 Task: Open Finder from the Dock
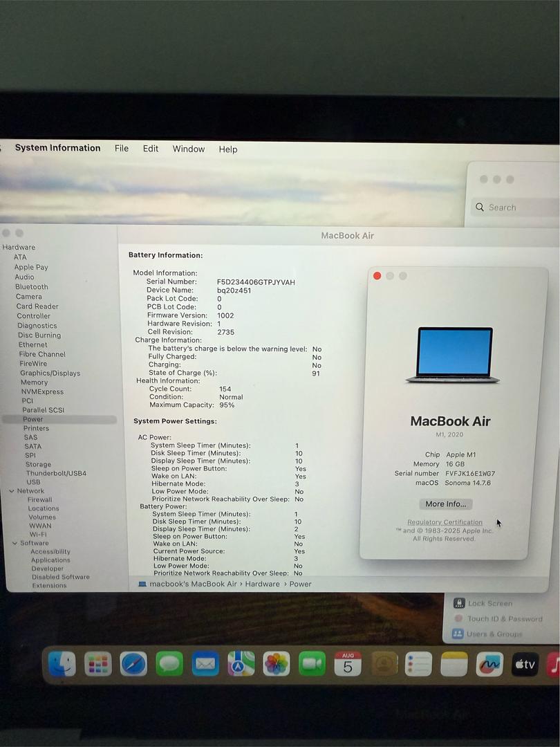pyautogui.click(x=62, y=663)
